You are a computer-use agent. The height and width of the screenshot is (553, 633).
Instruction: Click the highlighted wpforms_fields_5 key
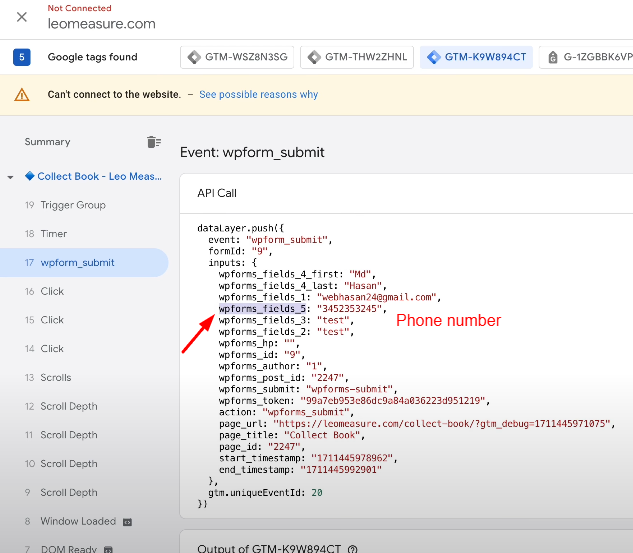pos(262,309)
